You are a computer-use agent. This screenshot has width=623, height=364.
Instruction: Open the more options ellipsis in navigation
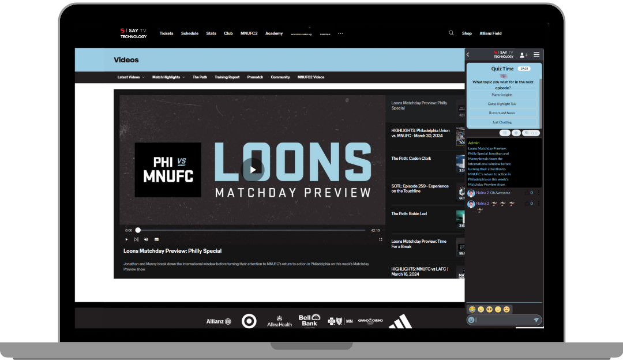[x=340, y=33]
